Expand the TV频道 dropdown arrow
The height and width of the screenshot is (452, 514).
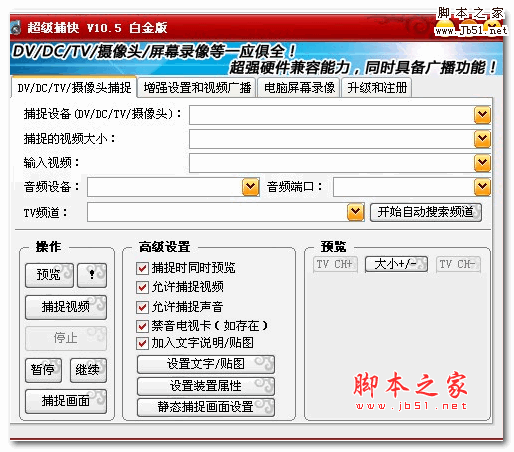[356, 212]
